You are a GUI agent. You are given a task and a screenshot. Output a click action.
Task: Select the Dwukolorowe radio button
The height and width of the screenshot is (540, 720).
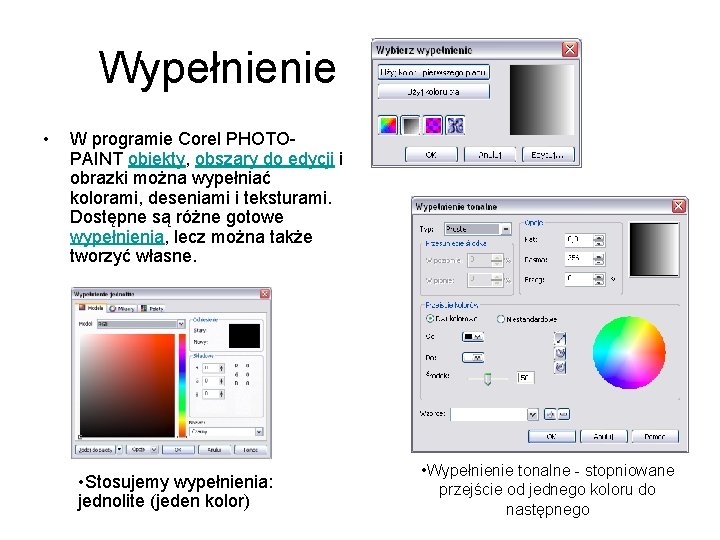pyautogui.click(x=430, y=318)
